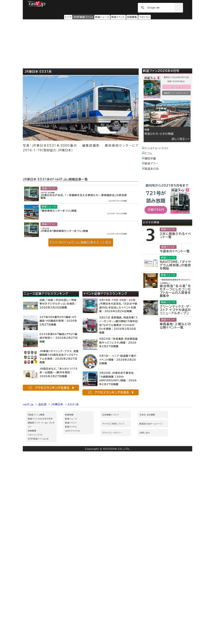Open 近鉄 デジタルきっぷ ranking article
215x644 pixels.
click(58, 304)
